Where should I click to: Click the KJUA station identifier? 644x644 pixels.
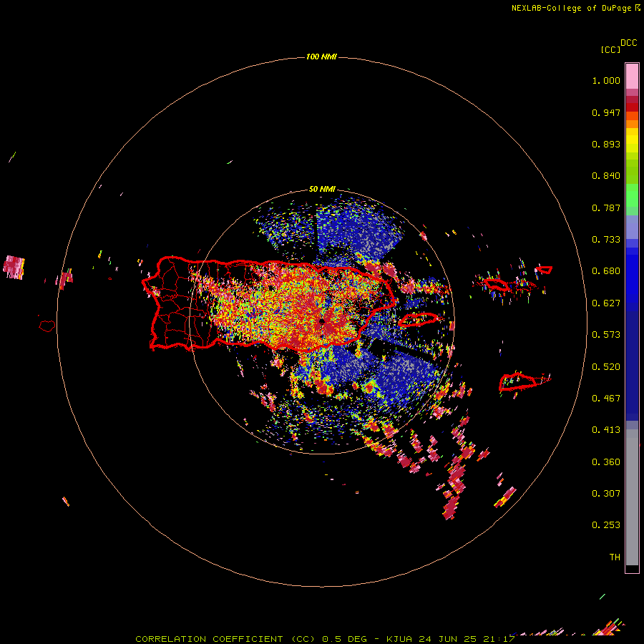(398, 639)
